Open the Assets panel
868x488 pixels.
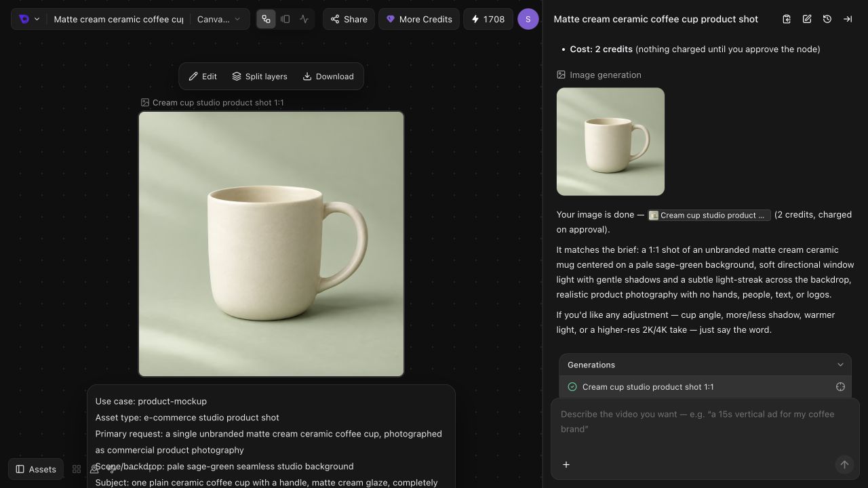[36, 469]
